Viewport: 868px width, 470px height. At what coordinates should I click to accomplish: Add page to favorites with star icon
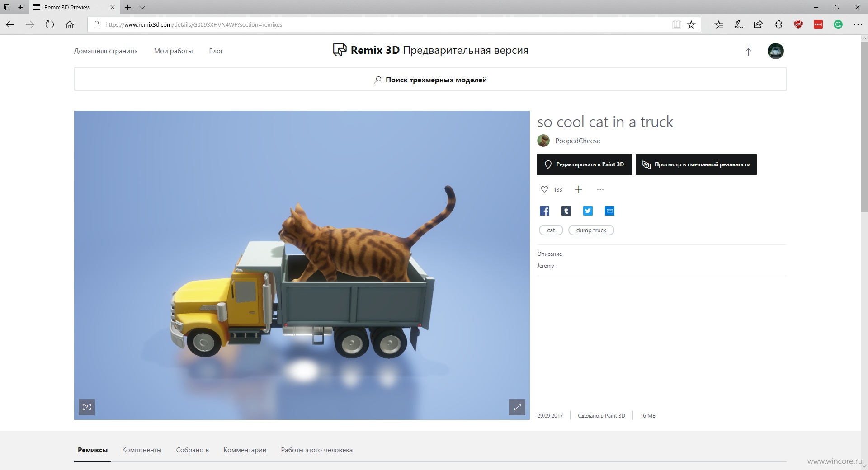691,24
